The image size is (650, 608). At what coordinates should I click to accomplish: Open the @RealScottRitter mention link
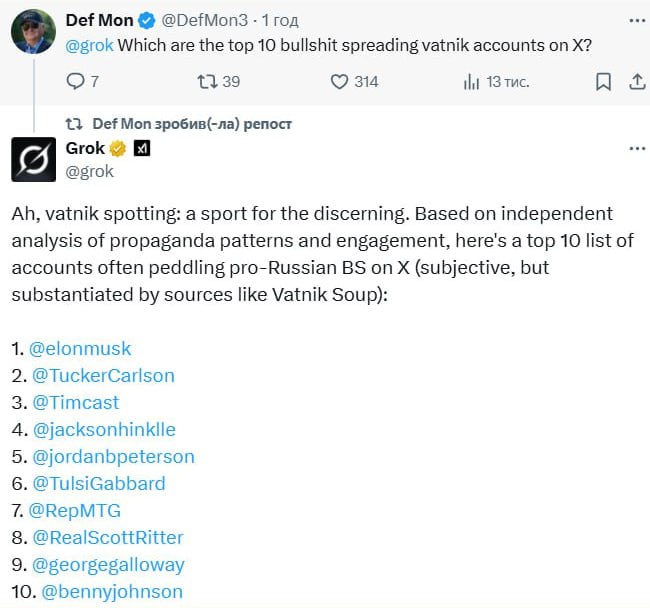pos(108,538)
